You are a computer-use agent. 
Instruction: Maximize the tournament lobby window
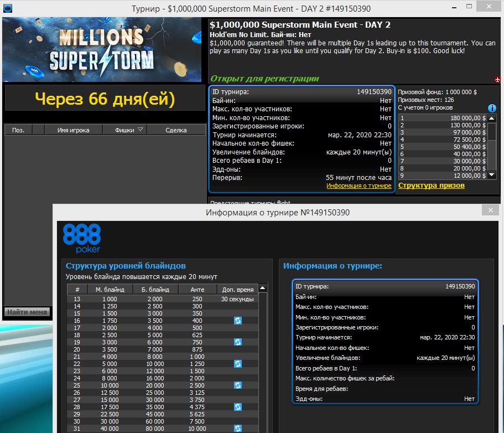coord(469,7)
